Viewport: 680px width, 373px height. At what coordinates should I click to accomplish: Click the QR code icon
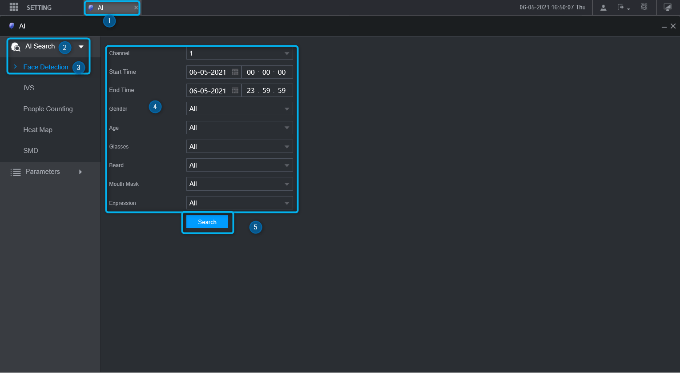tap(644, 7)
